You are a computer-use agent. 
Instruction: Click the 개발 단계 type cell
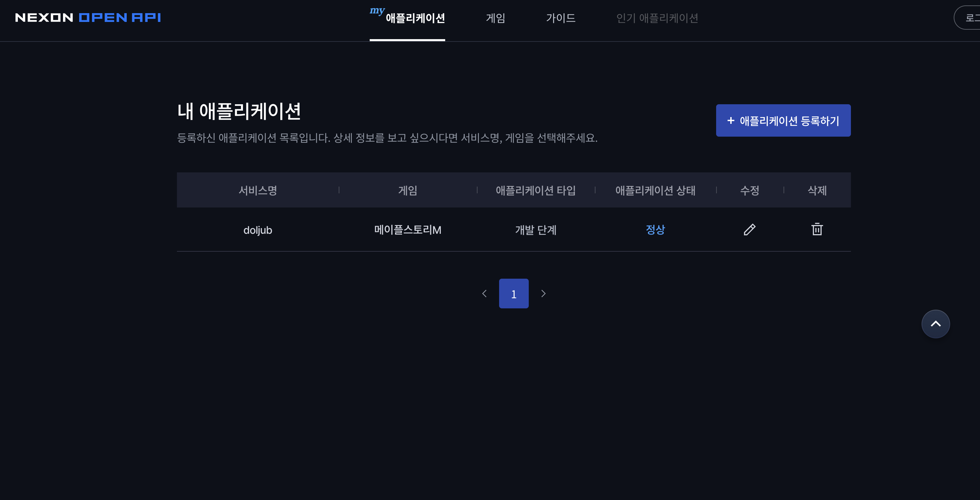(x=535, y=230)
